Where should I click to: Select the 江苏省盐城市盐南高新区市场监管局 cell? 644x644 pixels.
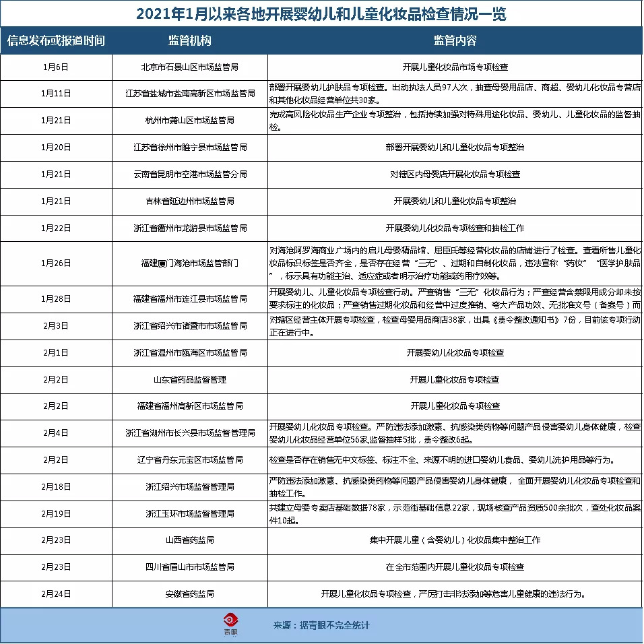point(190,94)
